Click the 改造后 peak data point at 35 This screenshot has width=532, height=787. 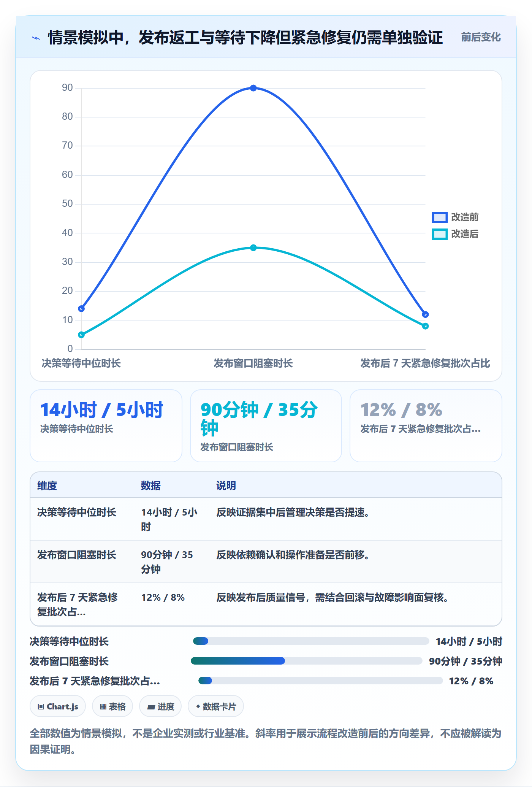pos(253,248)
